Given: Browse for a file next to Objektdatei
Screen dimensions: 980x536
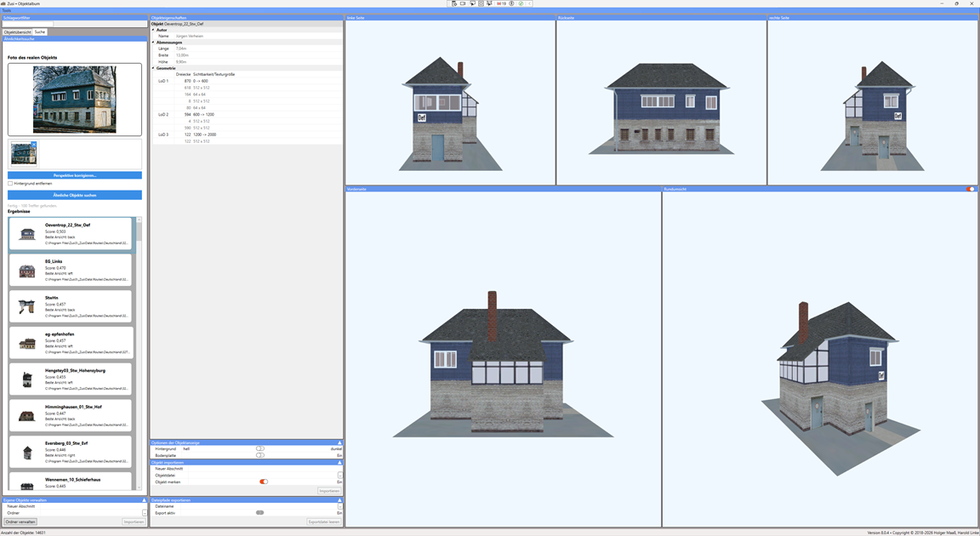Looking at the screenshot, I should tap(340, 476).
